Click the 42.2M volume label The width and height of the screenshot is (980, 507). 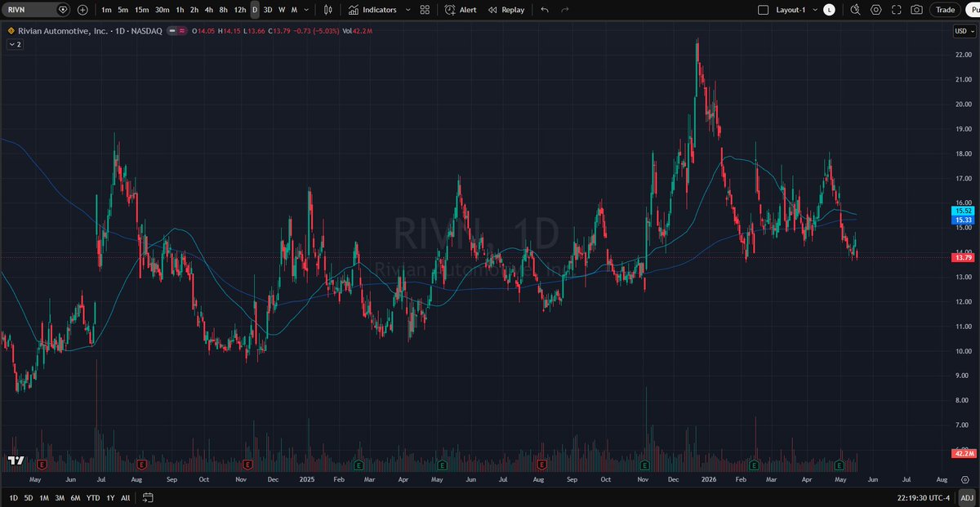click(x=963, y=453)
